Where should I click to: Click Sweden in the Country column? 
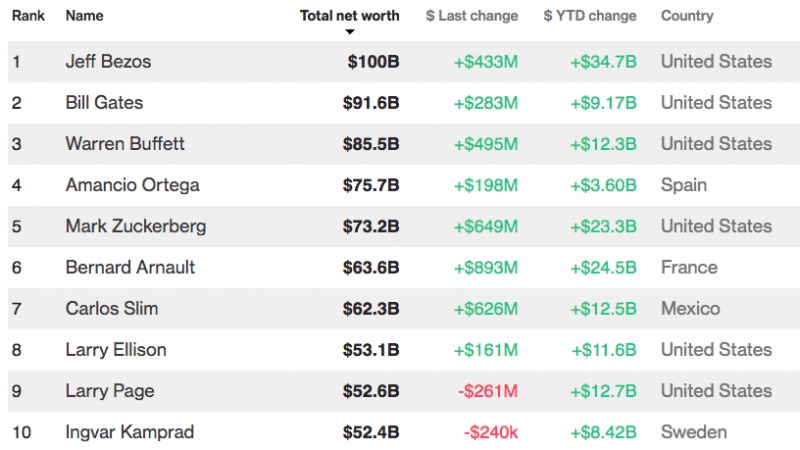click(693, 432)
